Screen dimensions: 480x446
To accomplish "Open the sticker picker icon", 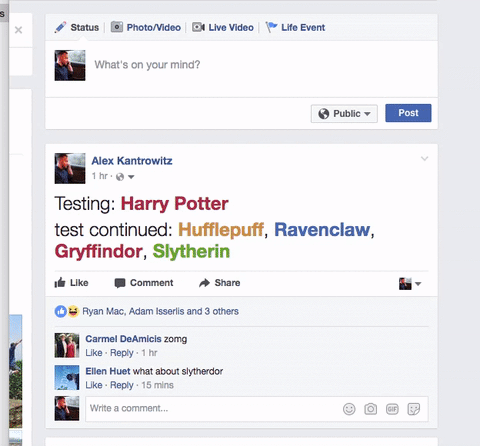I will pos(413,409).
